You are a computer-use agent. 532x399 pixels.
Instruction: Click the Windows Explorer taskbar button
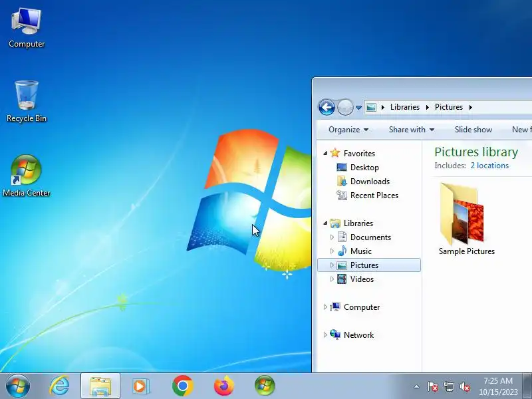point(100,386)
